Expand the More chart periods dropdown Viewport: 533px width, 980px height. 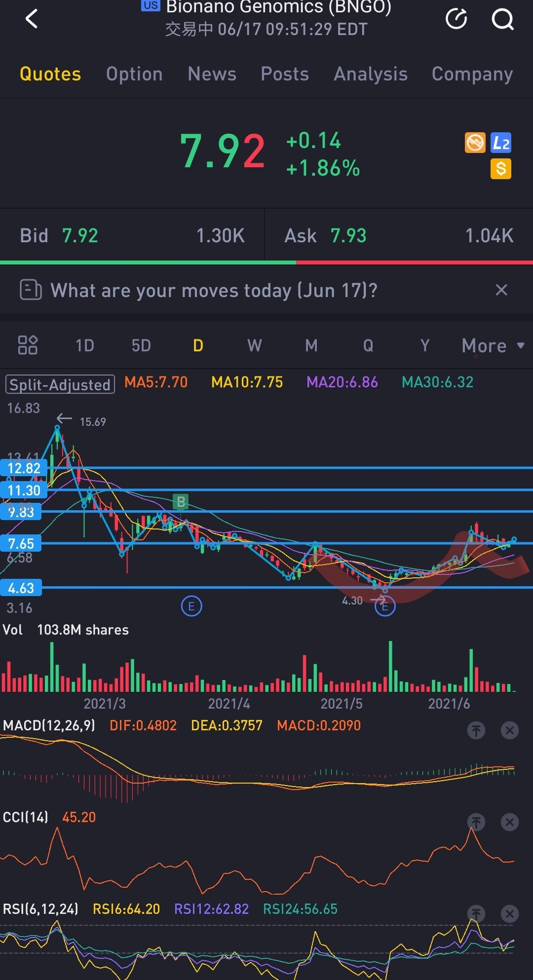click(x=493, y=345)
